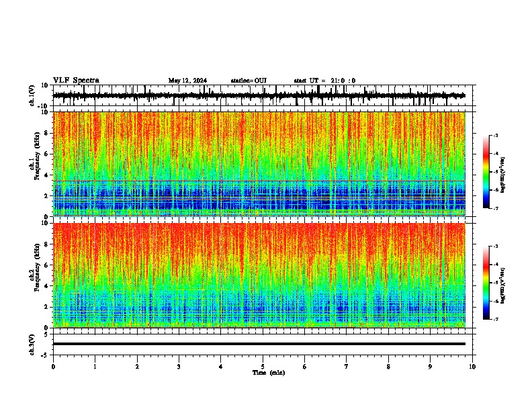
Task: Click time axis tick label "1"
Action: (x=95, y=367)
